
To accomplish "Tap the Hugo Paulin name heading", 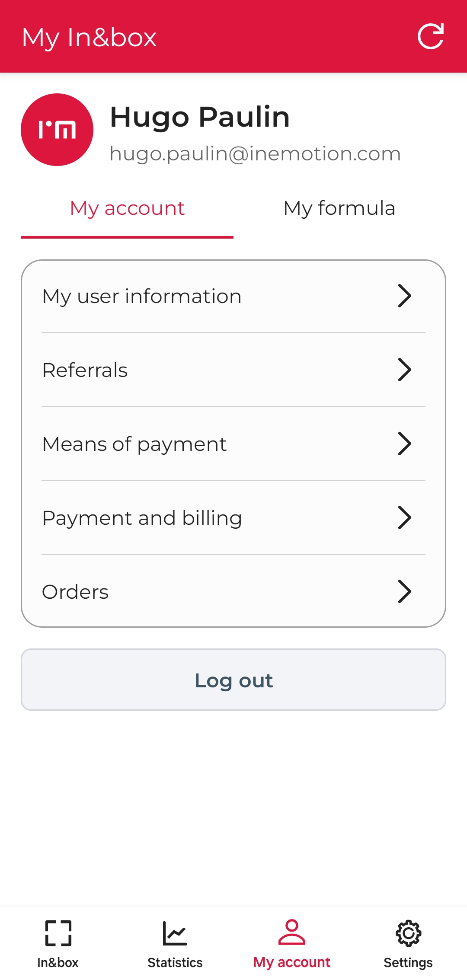I will point(200,117).
